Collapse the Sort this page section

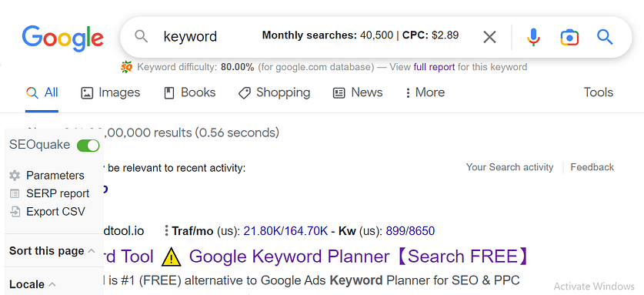(x=92, y=251)
